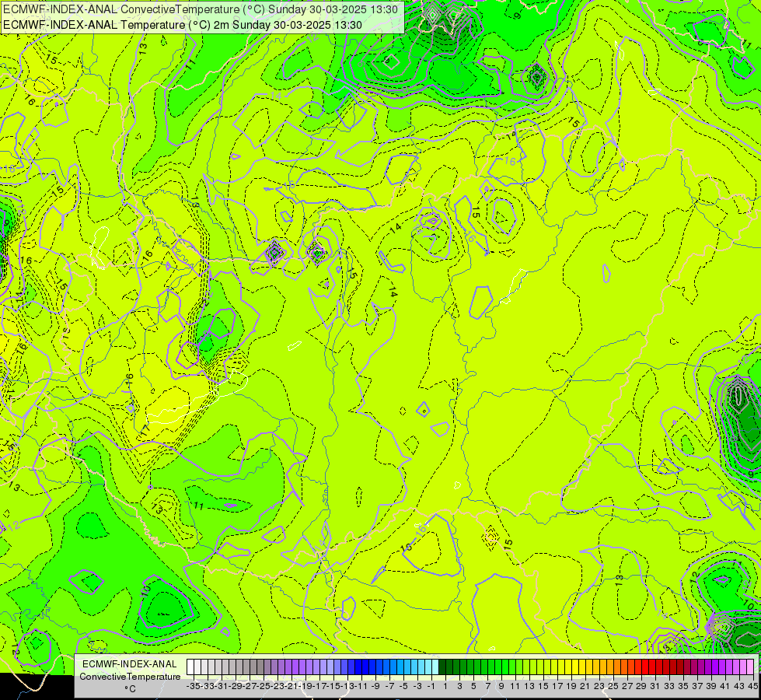The height and width of the screenshot is (700, 761).
Task: Select the orange legend swatch above 25
Action: point(610,667)
